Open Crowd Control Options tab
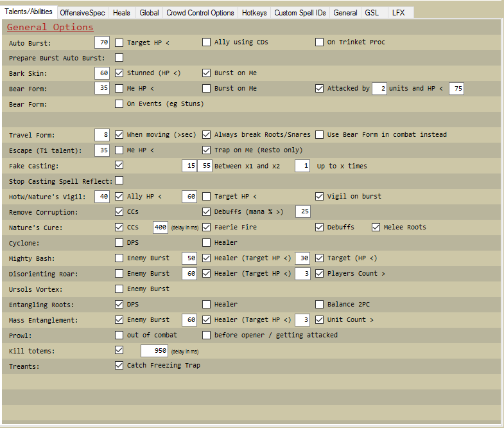 click(200, 13)
